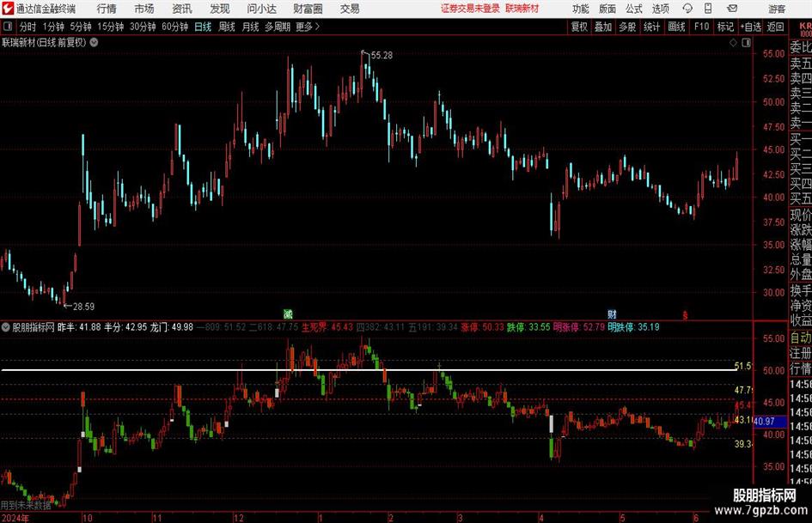The height and width of the screenshot is (523, 812).
Task: Click the mobile phone icon
Action: tap(708, 9)
